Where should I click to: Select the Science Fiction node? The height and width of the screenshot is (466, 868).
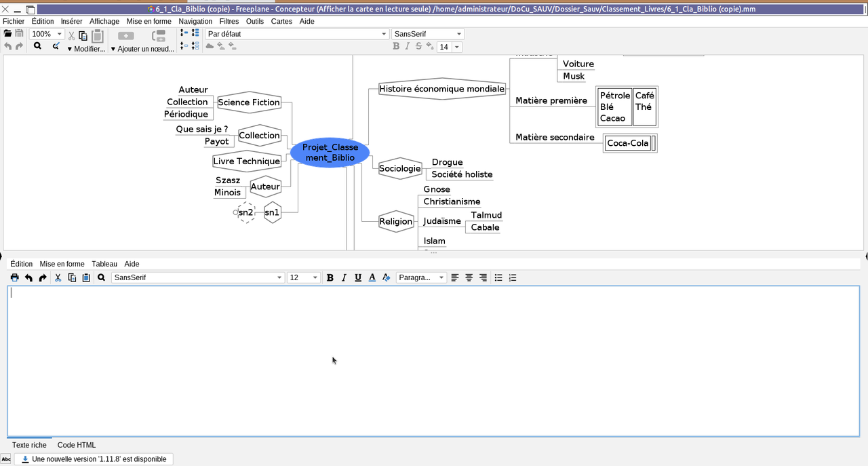(x=249, y=102)
